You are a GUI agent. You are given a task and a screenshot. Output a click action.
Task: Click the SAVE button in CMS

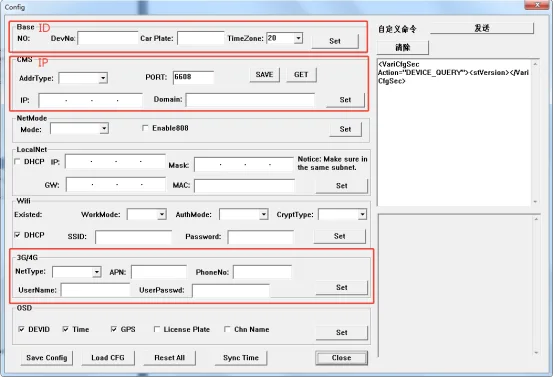coord(265,75)
